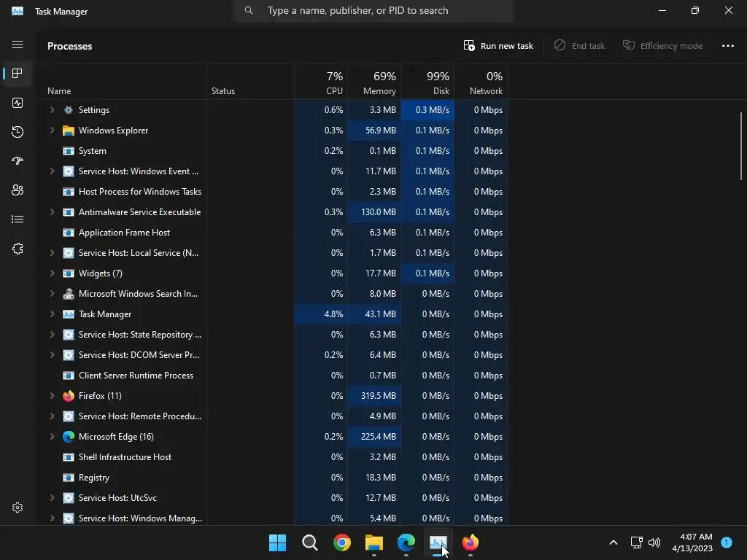The width and height of the screenshot is (747, 560).
Task: Open the App history page icon
Action: pos(18,132)
